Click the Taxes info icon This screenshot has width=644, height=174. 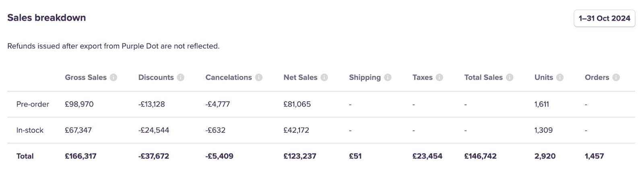(440, 77)
